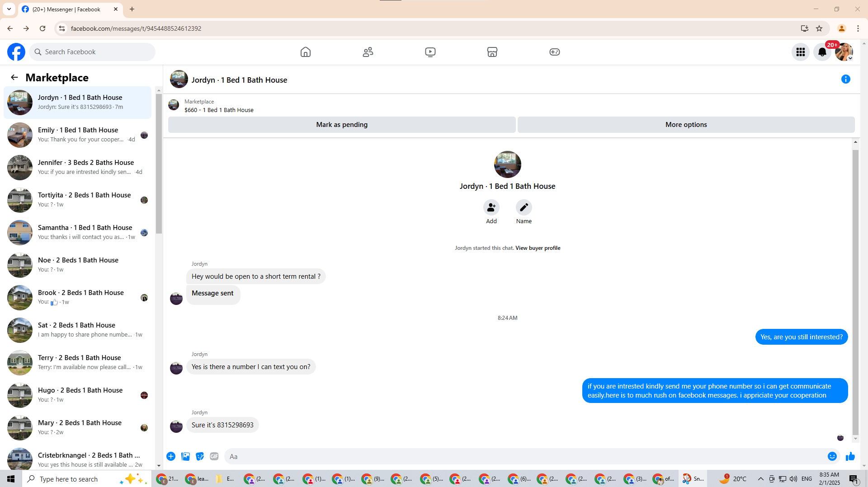Viewport: 868px width, 487px height.
Task: Open Windows notification center icon
Action: (x=854, y=479)
